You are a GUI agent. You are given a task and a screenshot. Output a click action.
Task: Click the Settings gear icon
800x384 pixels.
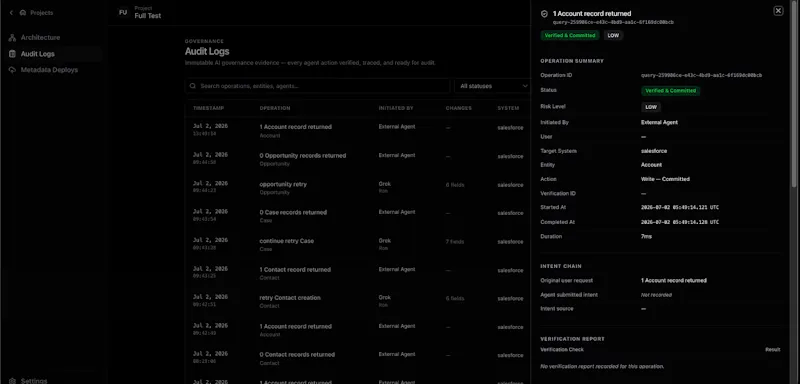[12, 380]
